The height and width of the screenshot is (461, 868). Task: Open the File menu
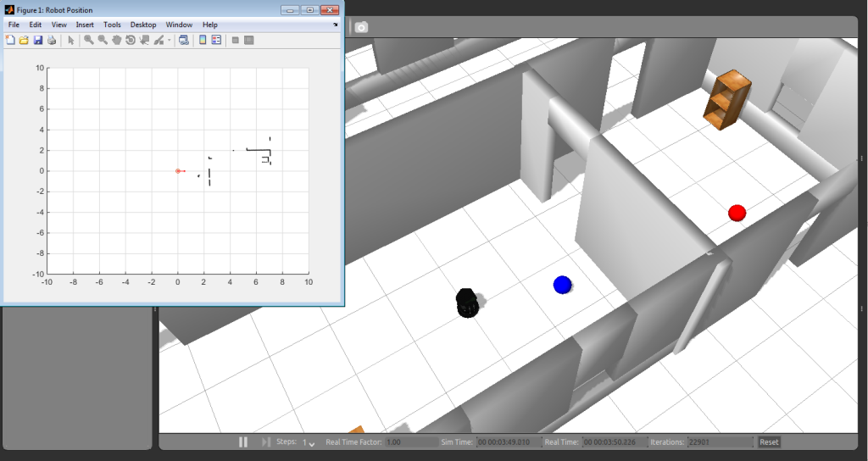(14, 25)
